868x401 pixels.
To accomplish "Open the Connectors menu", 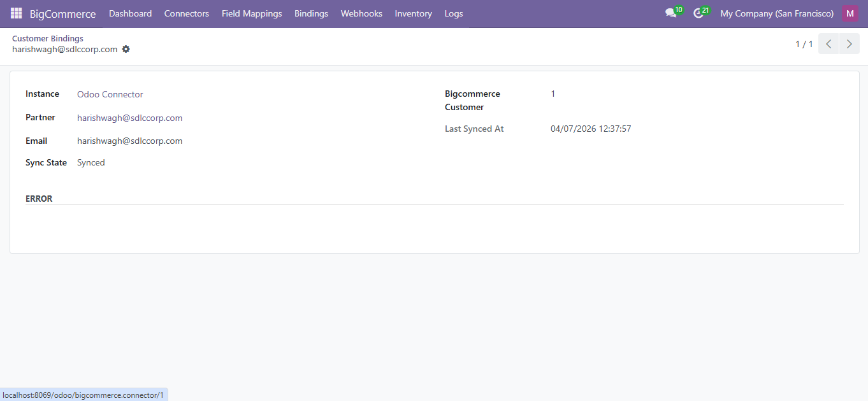I will tap(186, 13).
